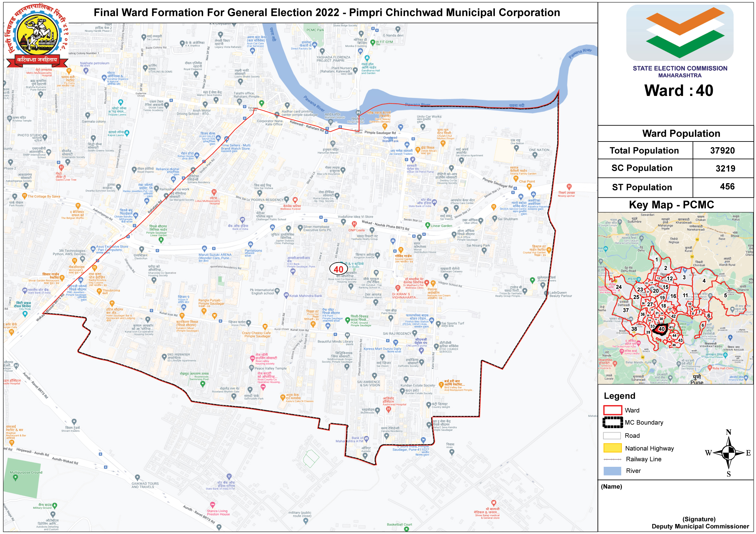The width and height of the screenshot is (756, 534).
Task: Click the PCMC municipal emblem logo
Action: click(x=37, y=35)
